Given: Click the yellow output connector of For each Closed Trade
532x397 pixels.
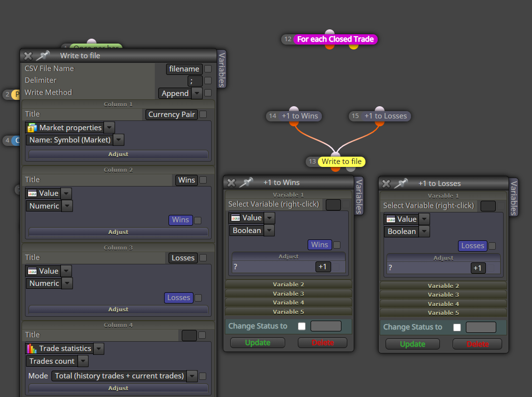Looking at the screenshot, I should click(354, 47).
